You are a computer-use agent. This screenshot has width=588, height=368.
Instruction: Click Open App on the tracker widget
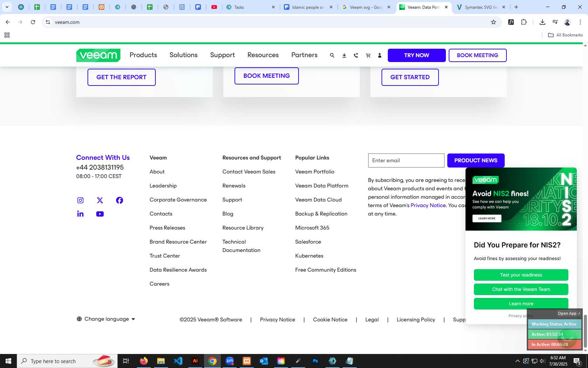point(569,313)
